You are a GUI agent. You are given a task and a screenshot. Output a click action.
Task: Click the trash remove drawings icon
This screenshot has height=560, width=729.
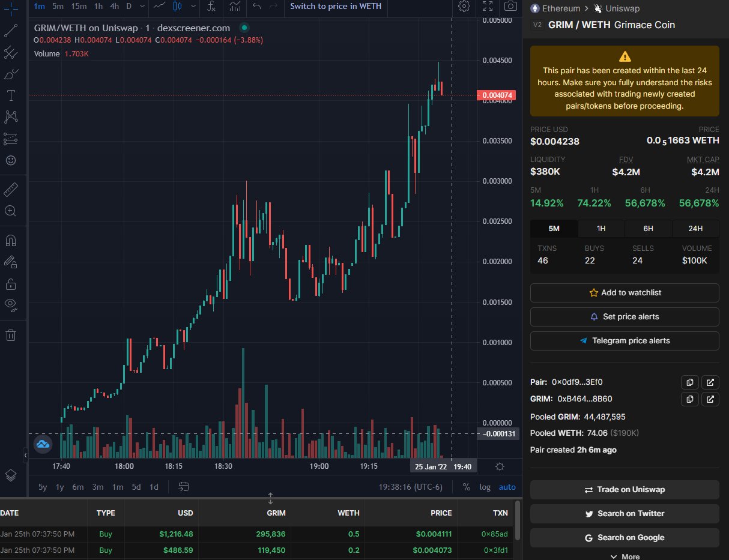pos(11,335)
